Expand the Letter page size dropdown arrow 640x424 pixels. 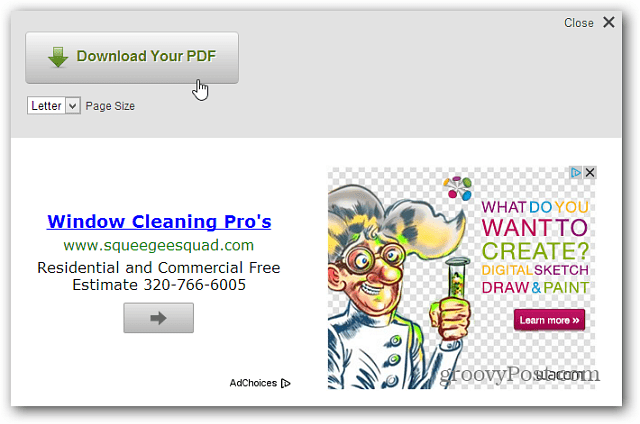[x=73, y=106]
